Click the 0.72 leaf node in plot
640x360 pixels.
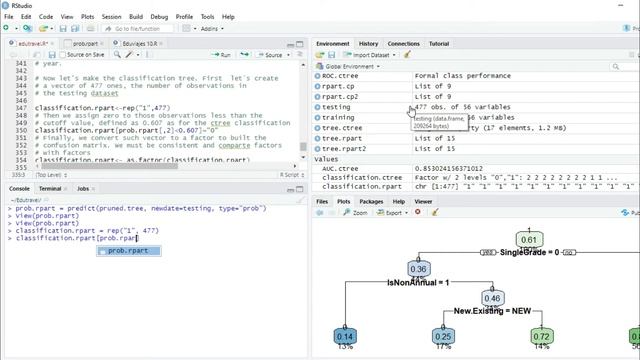pyautogui.click(x=541, y=337)
